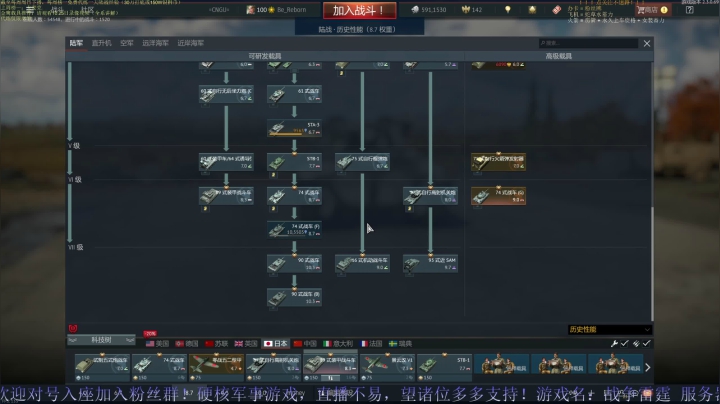
Task: Focus the vehicle search field
Action: [x=588, y=43]
